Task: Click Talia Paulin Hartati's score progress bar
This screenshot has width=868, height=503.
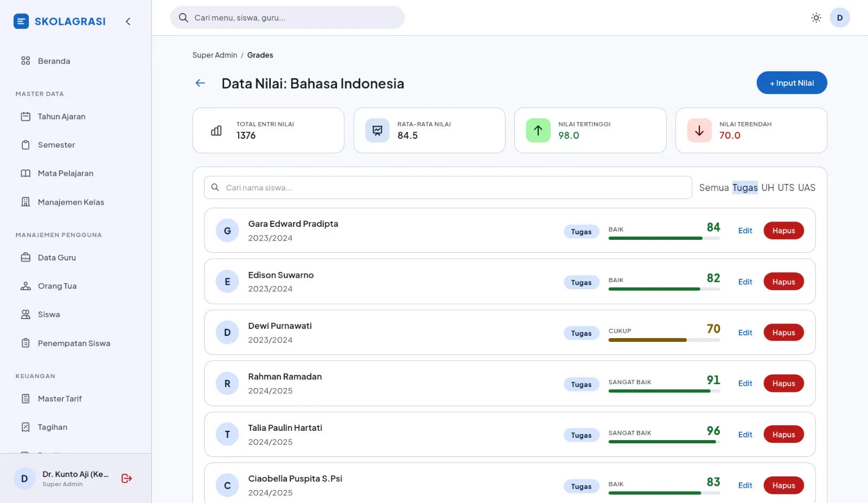Action: tap(664, 442)
